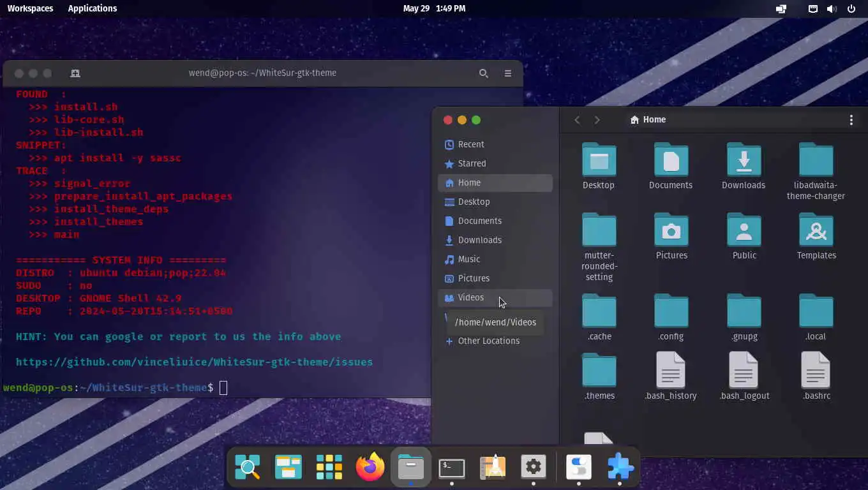Click the 'DESKTOP : GNOME Shell 42.9' line
The height and width of the screenshot is (490, 868).
[x=98, y=298]
